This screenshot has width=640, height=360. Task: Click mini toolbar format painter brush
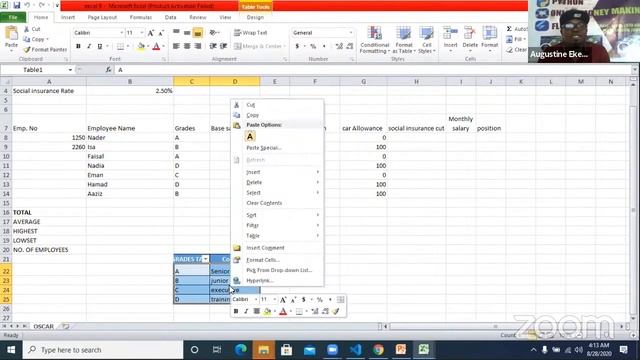[x=336, y=311]
